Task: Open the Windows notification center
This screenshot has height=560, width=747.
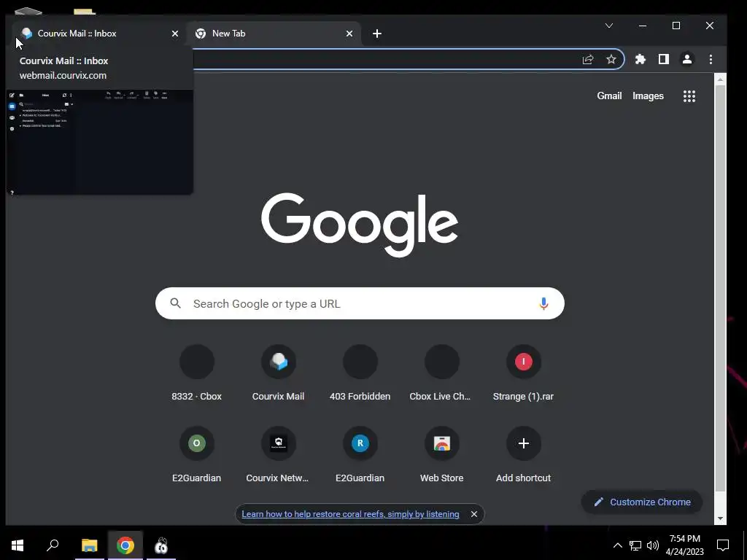Action: click(x=723, y=545)
